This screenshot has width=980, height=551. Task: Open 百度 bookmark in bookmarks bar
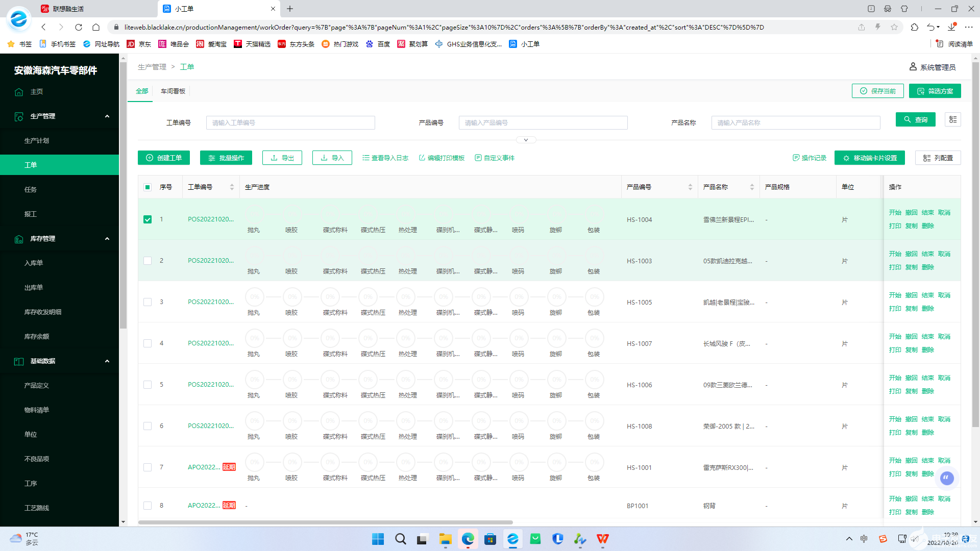378,44
